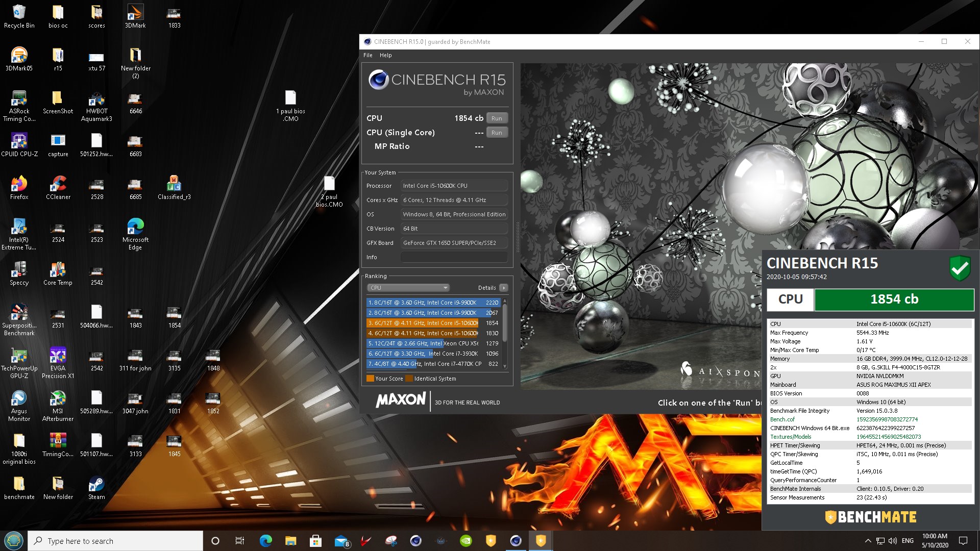The height and width of the screenshot is (551, 980).
Task: Open Classified_r3 desktop icon
Action: point(174,188)
